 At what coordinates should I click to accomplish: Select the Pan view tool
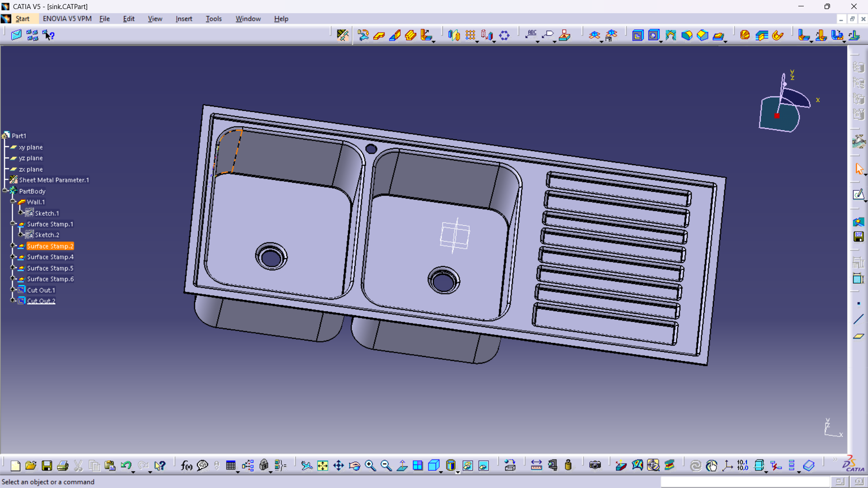(x=338, y=465)
